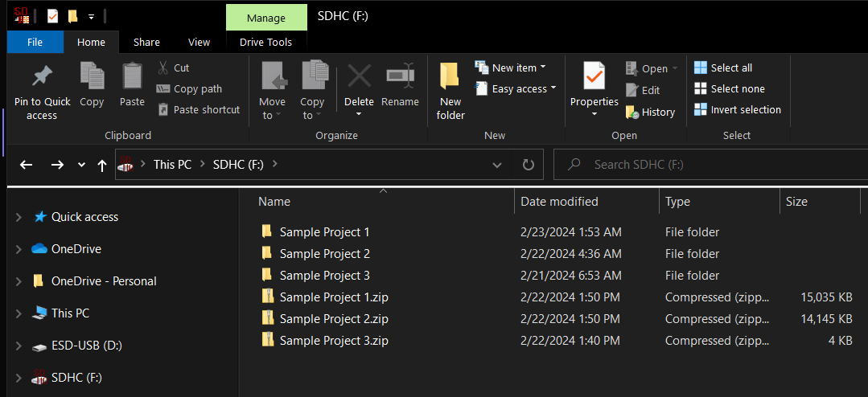
Task: Switch to the View ribbon tab
Action: (x=199, y=42)
